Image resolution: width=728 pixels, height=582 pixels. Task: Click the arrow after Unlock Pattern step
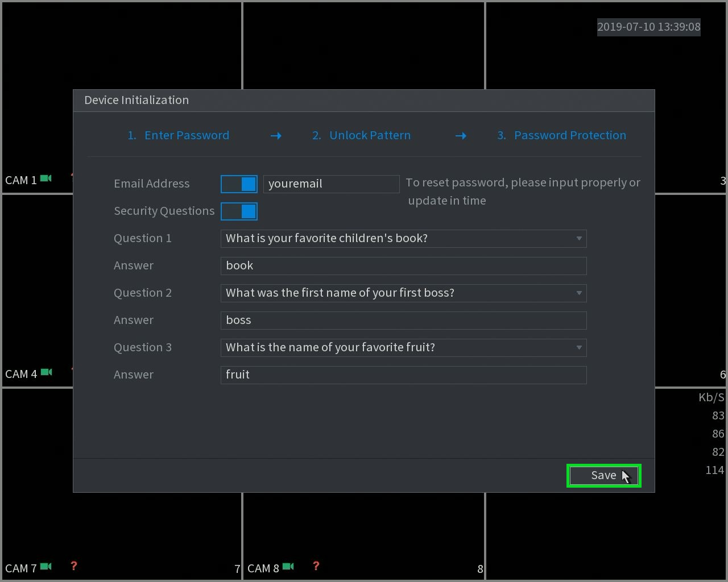coord(461,136)
